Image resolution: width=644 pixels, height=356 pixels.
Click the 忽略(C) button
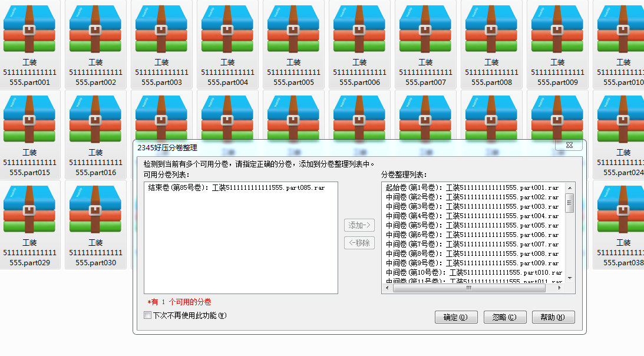[505, 317]
